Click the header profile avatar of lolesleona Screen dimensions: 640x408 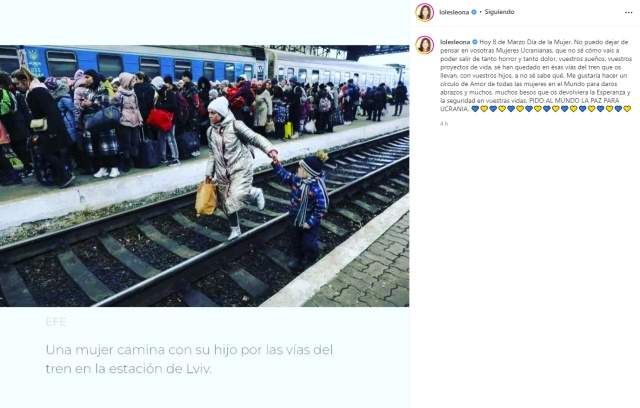coord(424,12)
